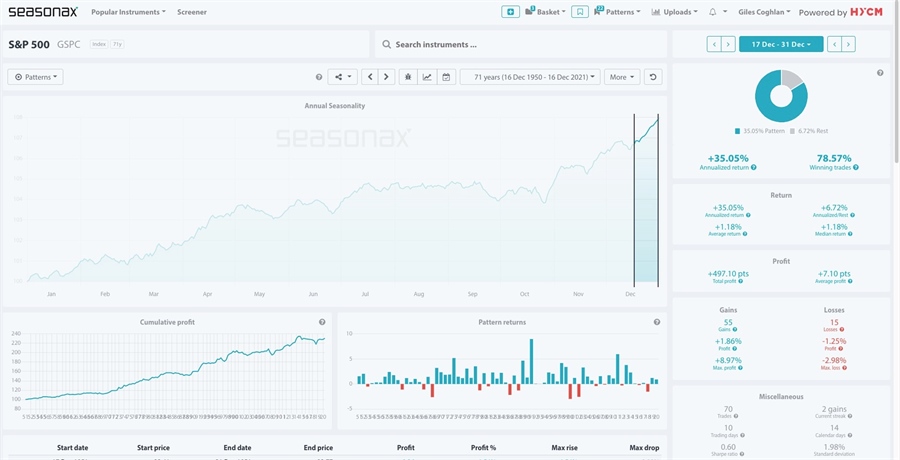Click the bookmark icon button in the header

click(x=580, y=11)
